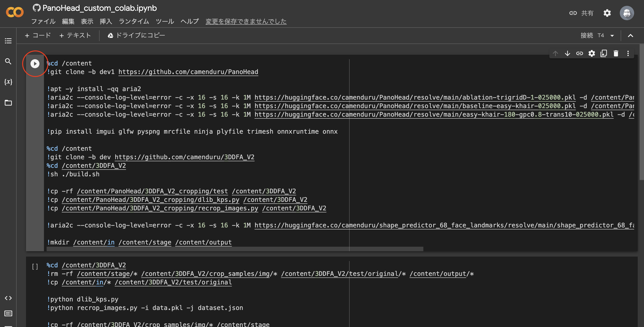
Task: Click the '!mkdir /content/in' line
Action: (139, 242)
